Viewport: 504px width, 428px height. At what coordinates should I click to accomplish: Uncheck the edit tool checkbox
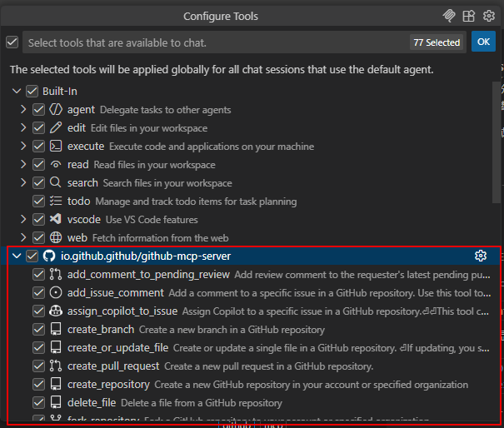coord(38,128)
